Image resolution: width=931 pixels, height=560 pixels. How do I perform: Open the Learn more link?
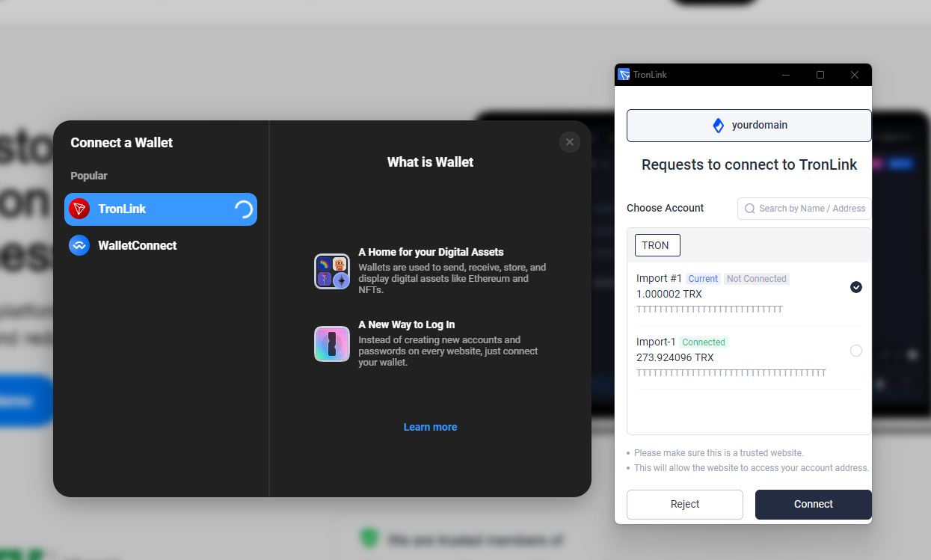tap(430, 427)
